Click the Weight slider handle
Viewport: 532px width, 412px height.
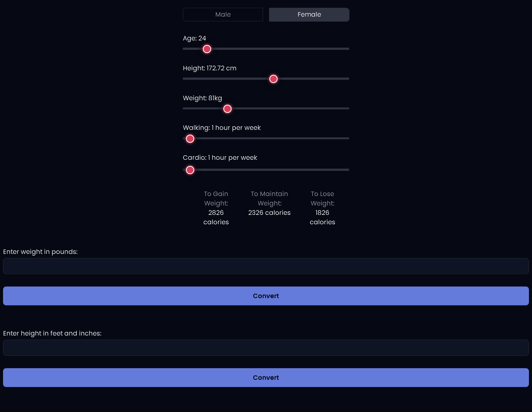227,109
